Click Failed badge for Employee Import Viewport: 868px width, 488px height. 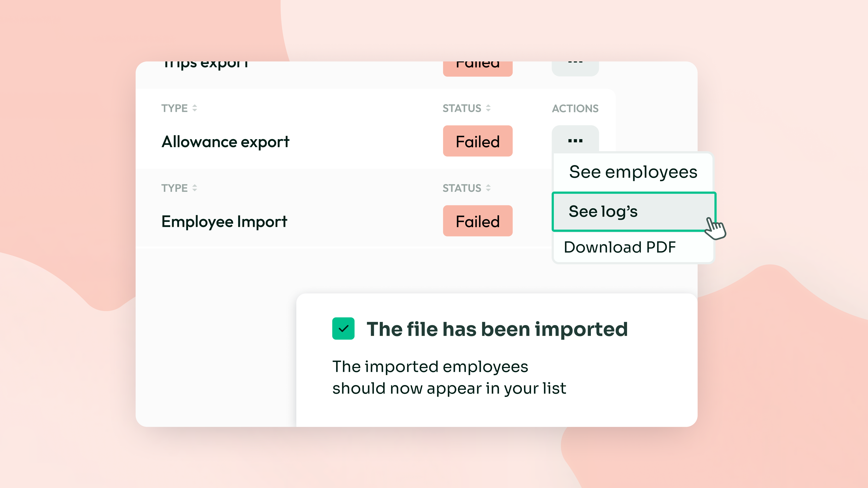point(477,221)
